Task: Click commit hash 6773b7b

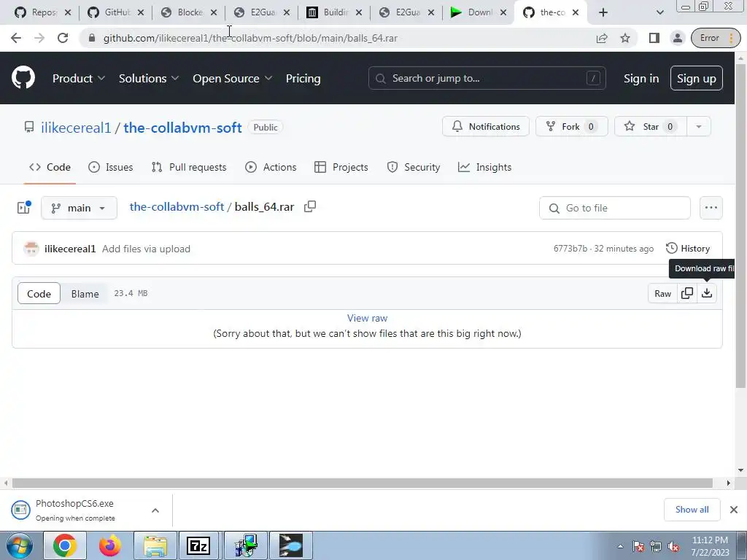Action: point(570,249)
